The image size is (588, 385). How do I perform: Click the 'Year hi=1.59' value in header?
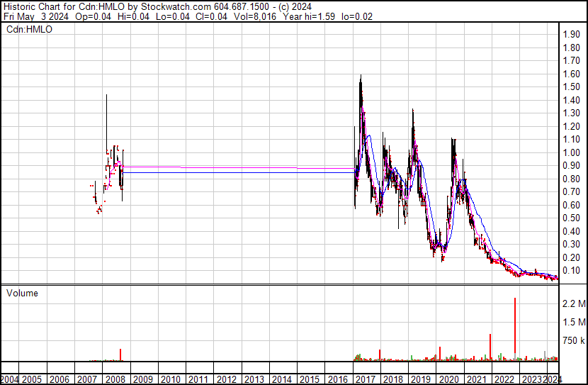tap(309, 16)
